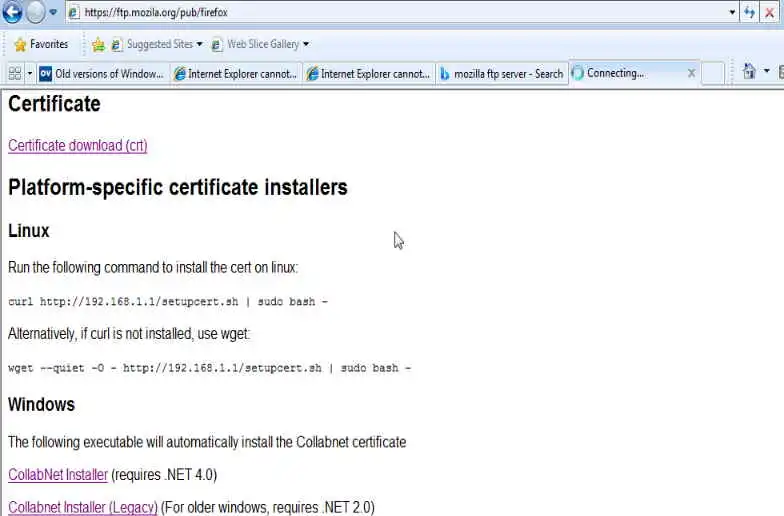Viewport: 784px width, 516px height.
Task: Switch to the mozilla ftp server - Search tab
Action: (502, 74)
